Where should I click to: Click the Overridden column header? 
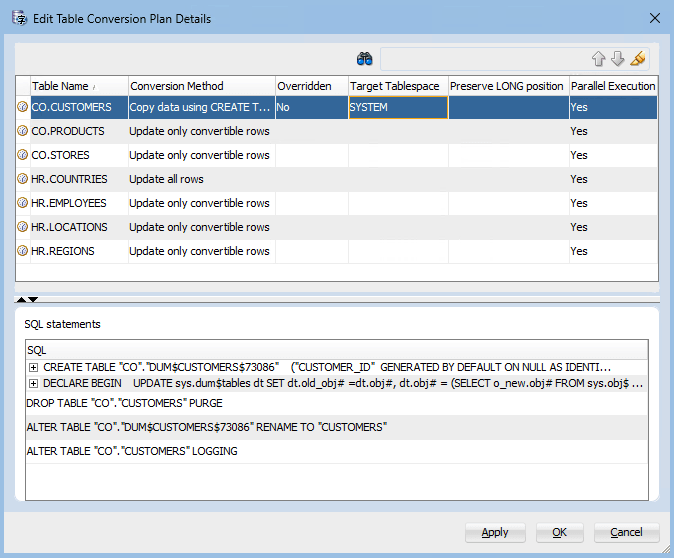point(312,86)
